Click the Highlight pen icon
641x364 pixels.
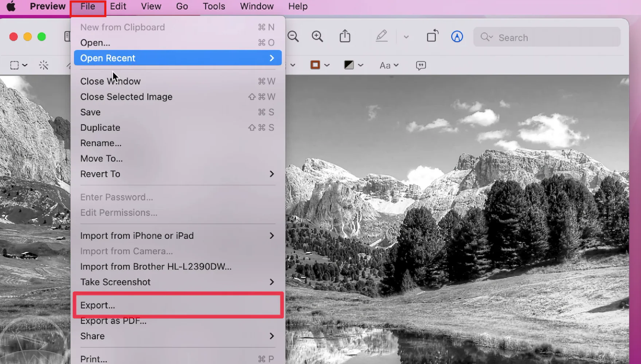point(382,36)
